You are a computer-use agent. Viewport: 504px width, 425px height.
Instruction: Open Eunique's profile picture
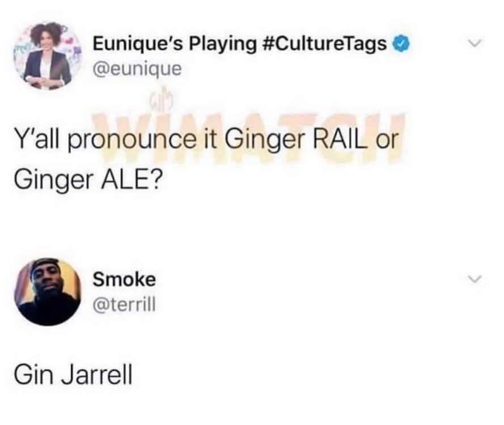(48, 56)
